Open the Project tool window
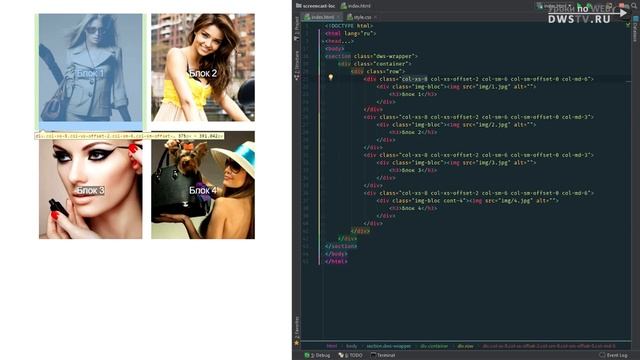This screenshot has width=640, height=360. (x=297, y=29)
